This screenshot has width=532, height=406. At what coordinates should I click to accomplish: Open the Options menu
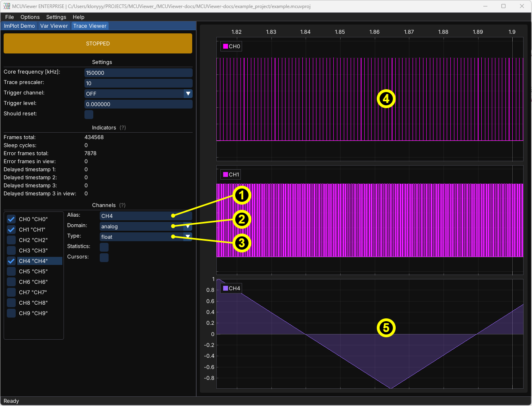pyautogui.click(x=30, y=17)
